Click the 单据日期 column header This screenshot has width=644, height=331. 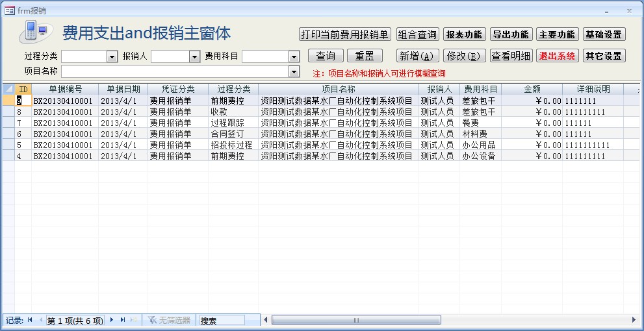click(x=123, y=89)
